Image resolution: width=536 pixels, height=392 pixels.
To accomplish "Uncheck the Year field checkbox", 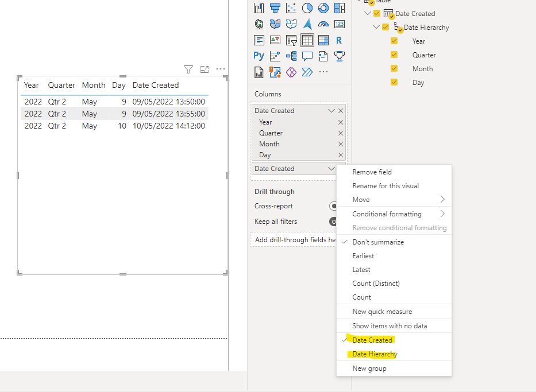I will click(394, 41).
